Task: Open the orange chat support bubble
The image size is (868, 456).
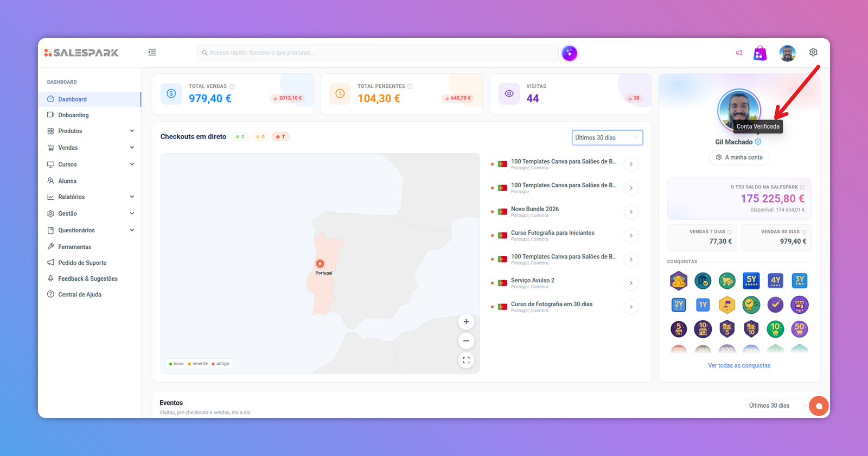Action: point(819,406)
